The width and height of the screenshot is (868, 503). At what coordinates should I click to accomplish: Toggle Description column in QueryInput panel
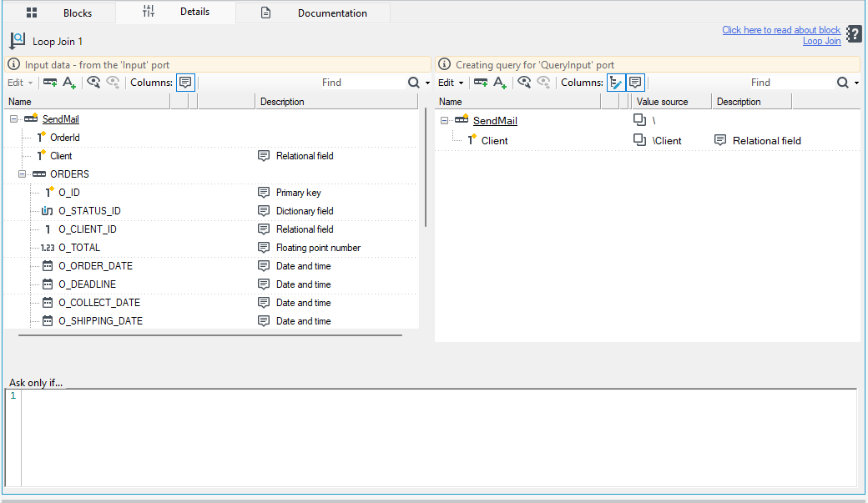(x=635, y=83)
